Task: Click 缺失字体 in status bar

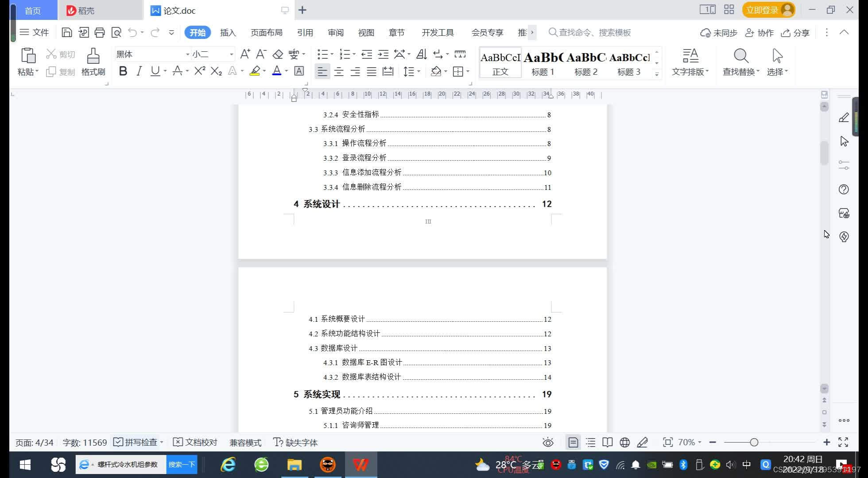Action: pos(295,442)
